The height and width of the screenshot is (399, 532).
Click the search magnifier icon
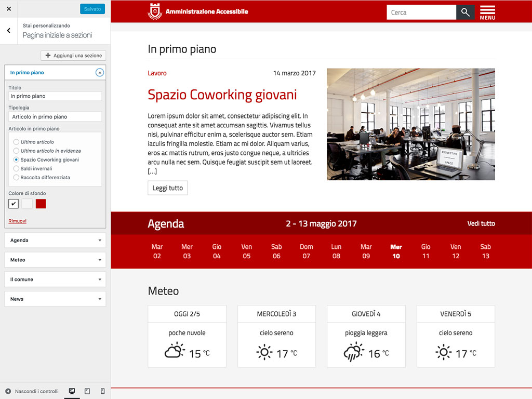pos(465,12)
